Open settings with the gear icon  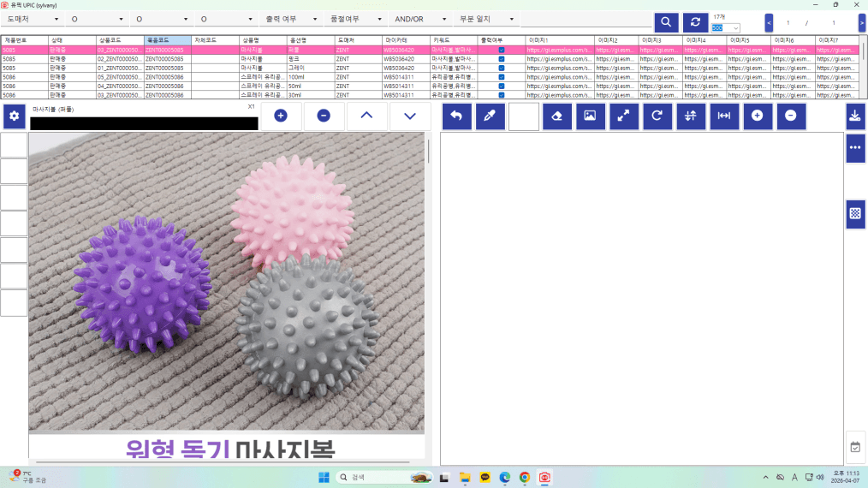[14, 116]
